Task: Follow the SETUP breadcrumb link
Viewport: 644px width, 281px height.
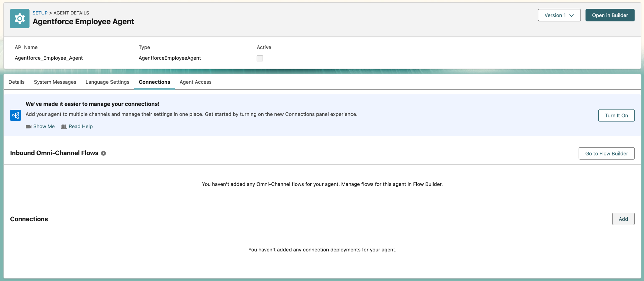Action: pyautogui.click(x=40, y=13)
